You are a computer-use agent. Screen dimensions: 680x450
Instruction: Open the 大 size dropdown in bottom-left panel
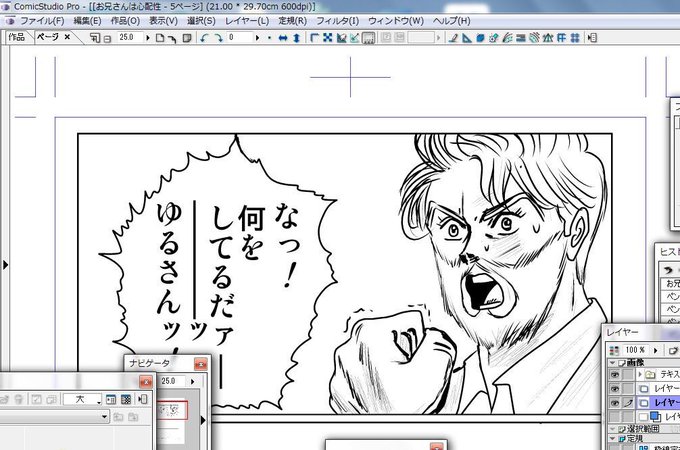click(x=82, y=399)
